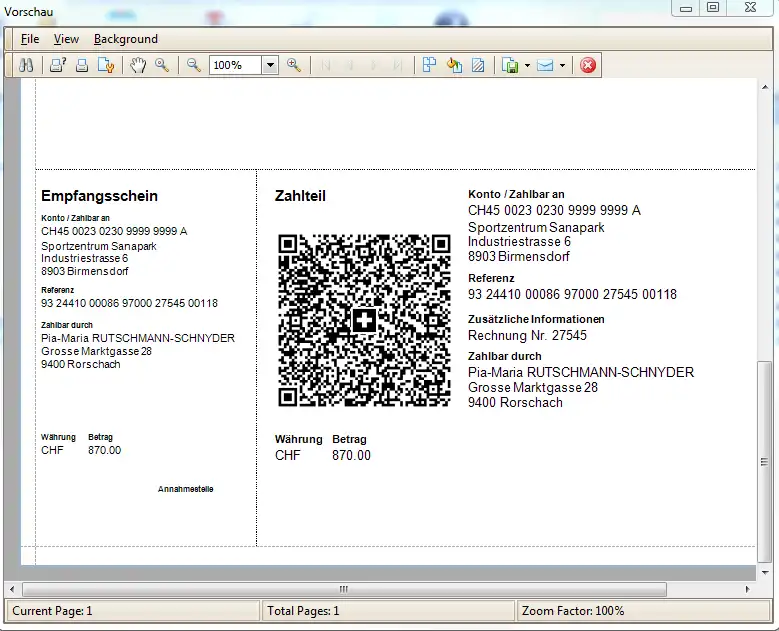This screenshot has width=779, height=631.
Task: Click the disabled next page icon
Action: pos(374,65)
